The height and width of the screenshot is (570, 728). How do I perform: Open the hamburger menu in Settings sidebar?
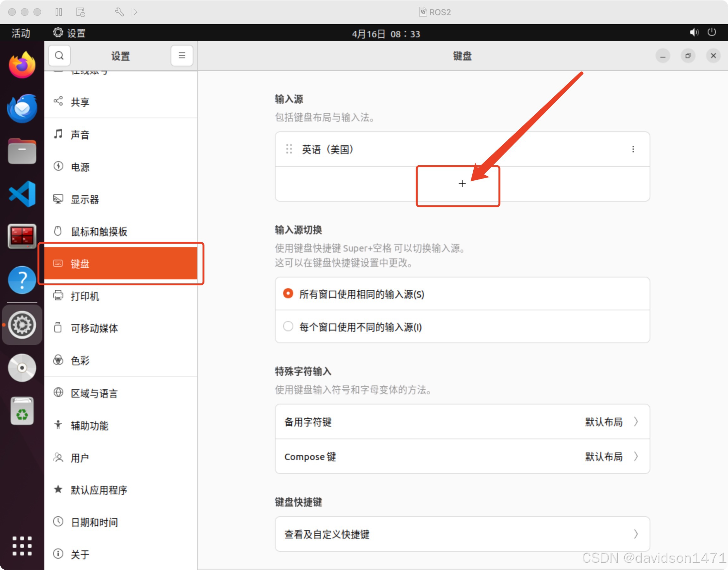(x=182, y=56)
